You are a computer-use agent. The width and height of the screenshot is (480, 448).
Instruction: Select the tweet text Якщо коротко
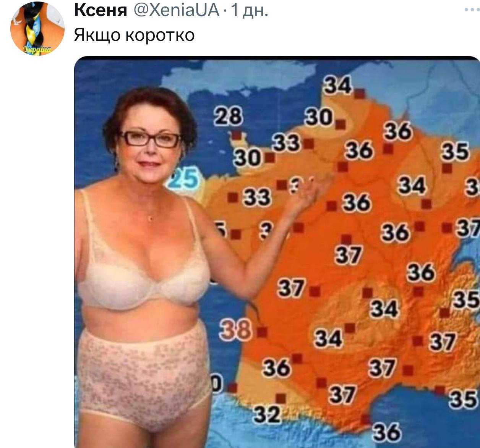click(x=134, y=35)
